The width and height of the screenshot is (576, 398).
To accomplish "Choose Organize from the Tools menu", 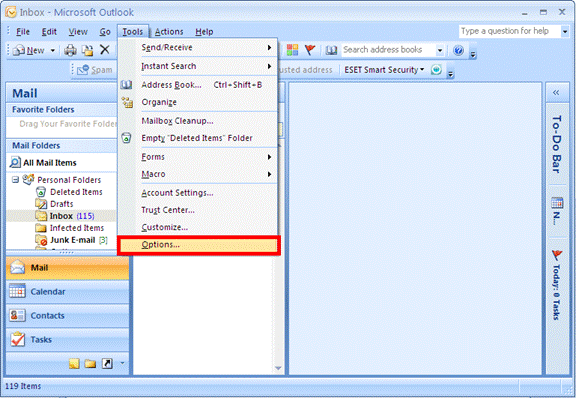I will (x=198, y=102).
